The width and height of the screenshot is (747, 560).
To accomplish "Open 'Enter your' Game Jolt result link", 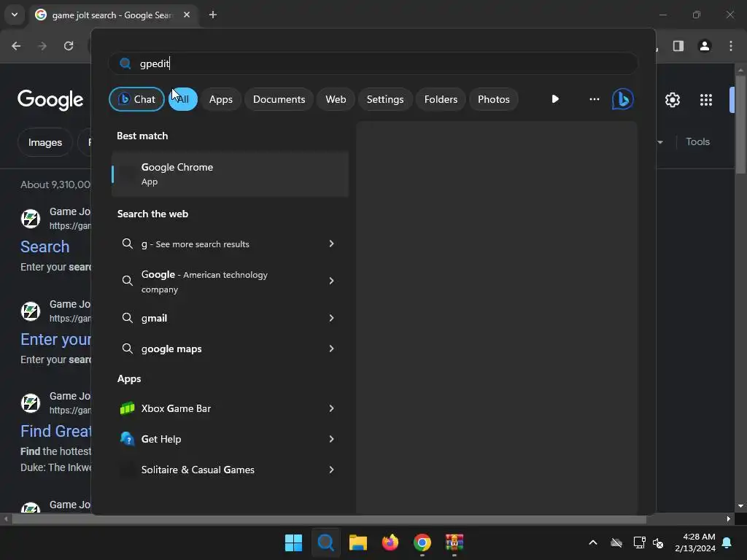I will click(x=55, y=339).
